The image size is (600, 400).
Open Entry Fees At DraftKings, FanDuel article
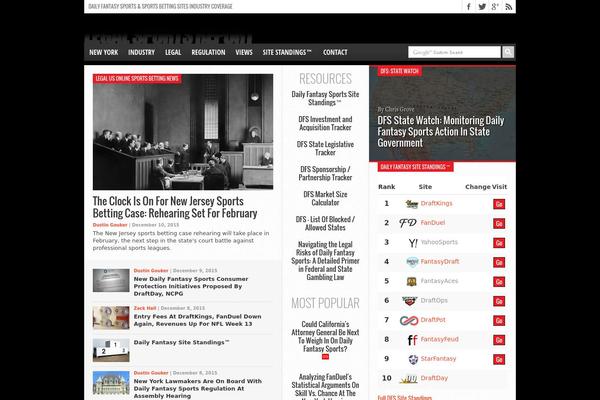click(x=197, y=320)
